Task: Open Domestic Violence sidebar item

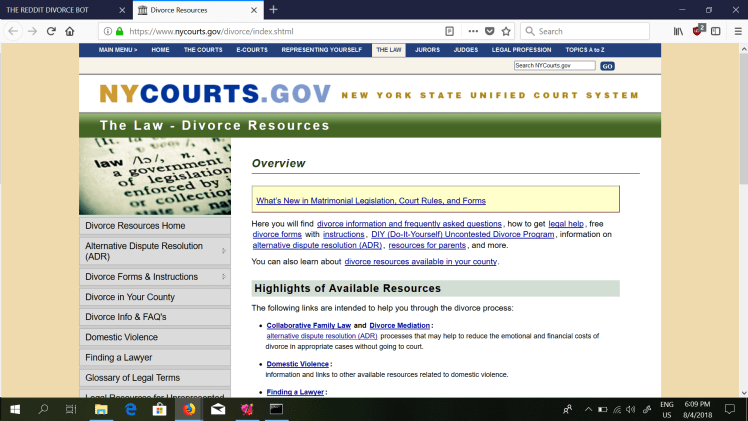Action: pos(155,338)
